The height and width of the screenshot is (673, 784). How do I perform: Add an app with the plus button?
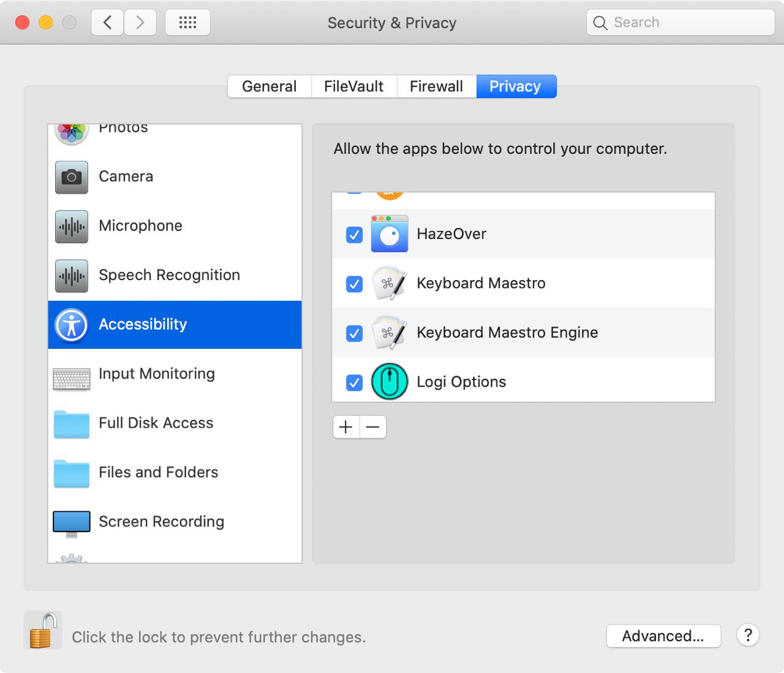[346, 427]
